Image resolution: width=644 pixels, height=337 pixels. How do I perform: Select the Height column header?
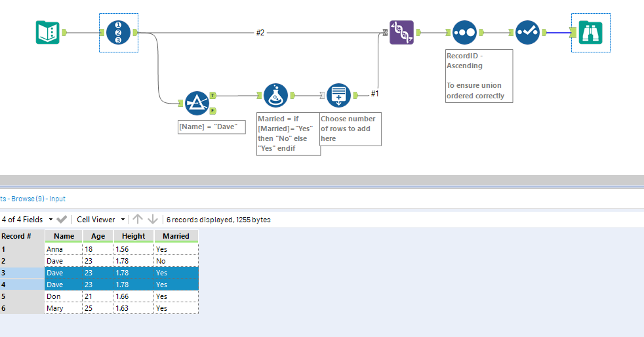point(134,236)
